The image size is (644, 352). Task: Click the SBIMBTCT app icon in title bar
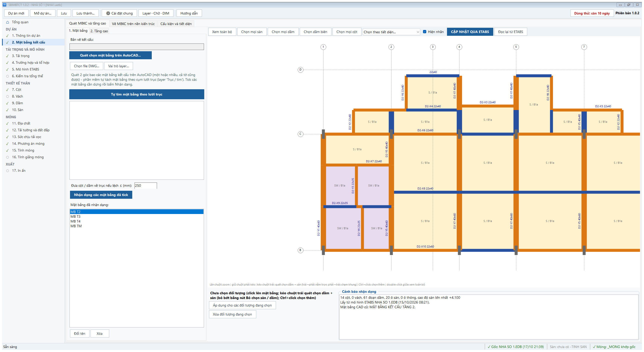tap(4, 5)
